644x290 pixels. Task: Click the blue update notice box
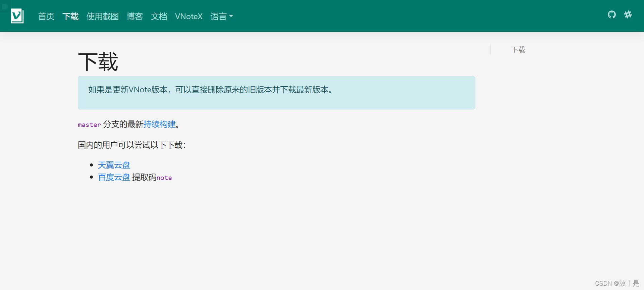[276, 93]
